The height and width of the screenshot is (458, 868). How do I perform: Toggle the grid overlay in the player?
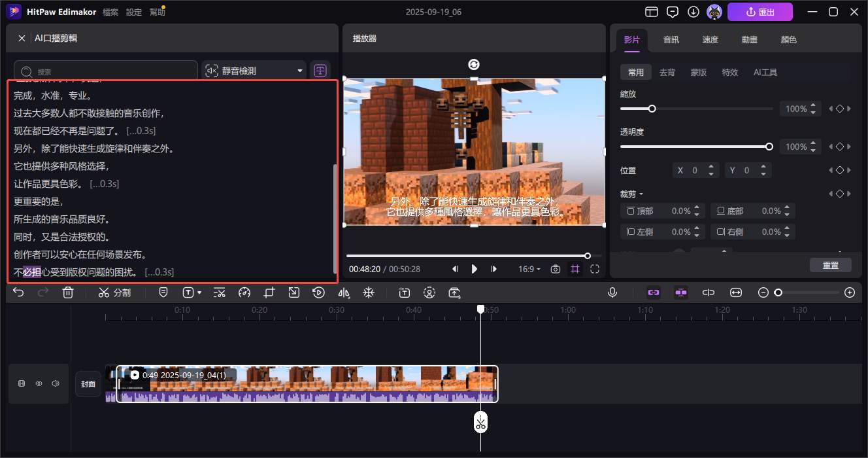pyautogui.click(x=576, y=269)
